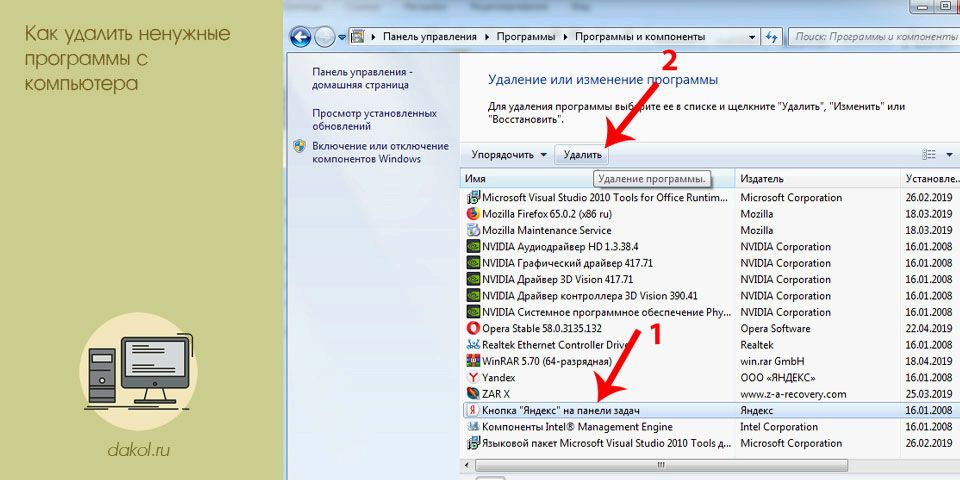Click publisher cell Opera Software
The image size is (960, 480).
[775, 328]
